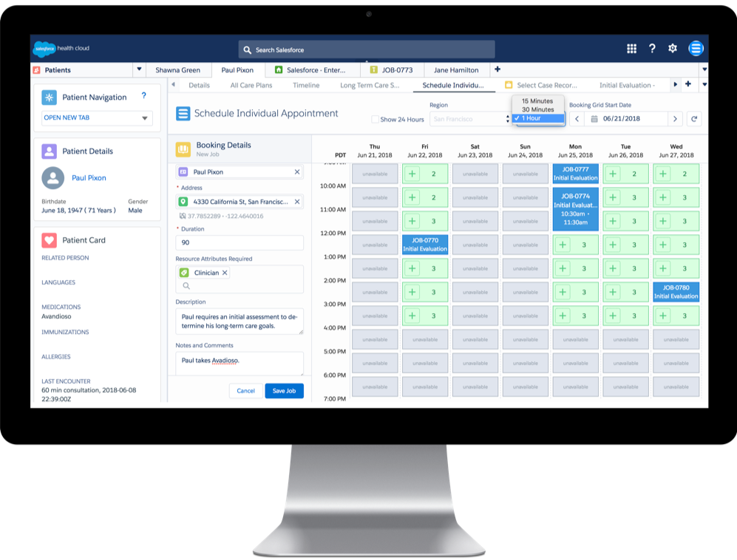Open the calendar date picker icon
737x560 pixels.
[x=594, y=119]
